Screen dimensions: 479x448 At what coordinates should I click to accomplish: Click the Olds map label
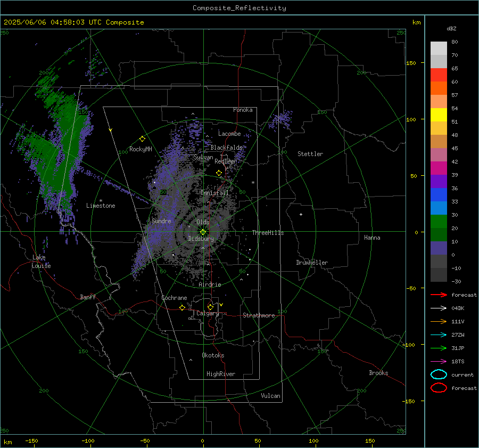point(203,222)
